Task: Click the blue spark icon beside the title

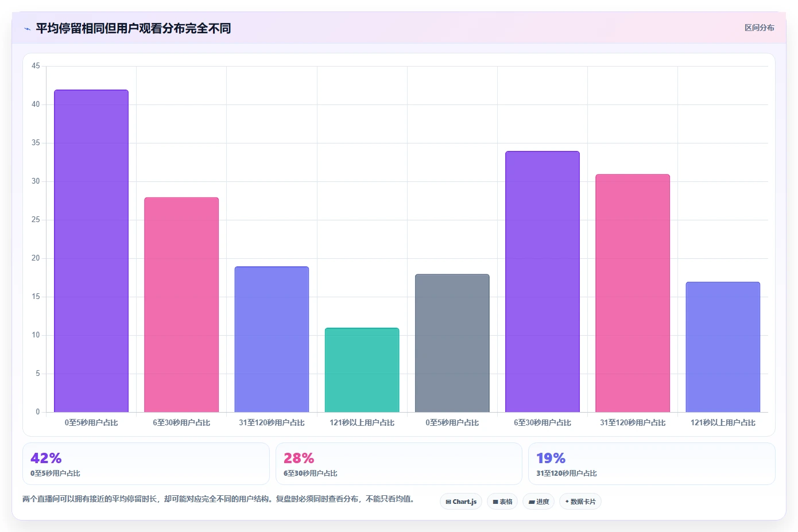Action: click(x=27, y=29)
